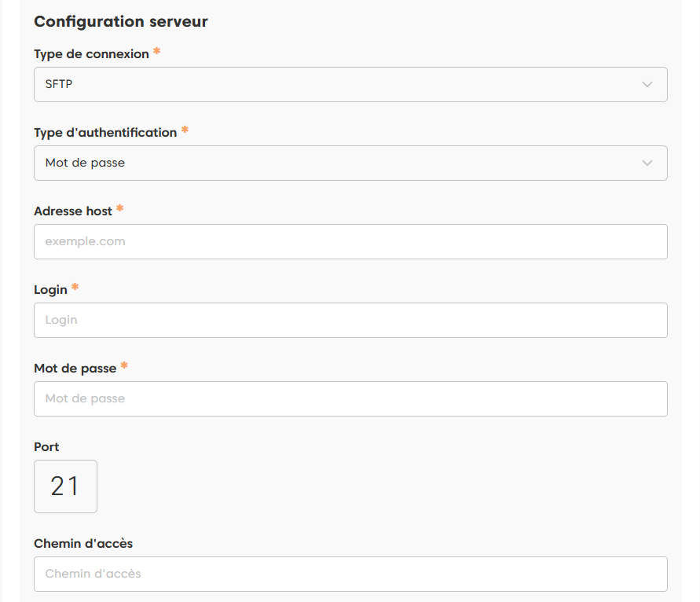Click the chevron arrow beside Mot de passe selection
This screenshot has width=700, height=602.
pyautogui.click(x=647, y=163)
